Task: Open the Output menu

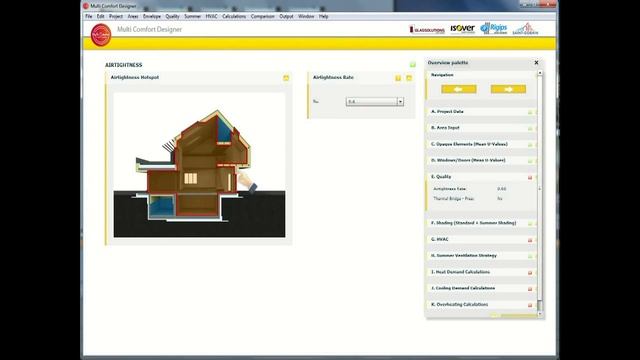Action: point(286,16)
